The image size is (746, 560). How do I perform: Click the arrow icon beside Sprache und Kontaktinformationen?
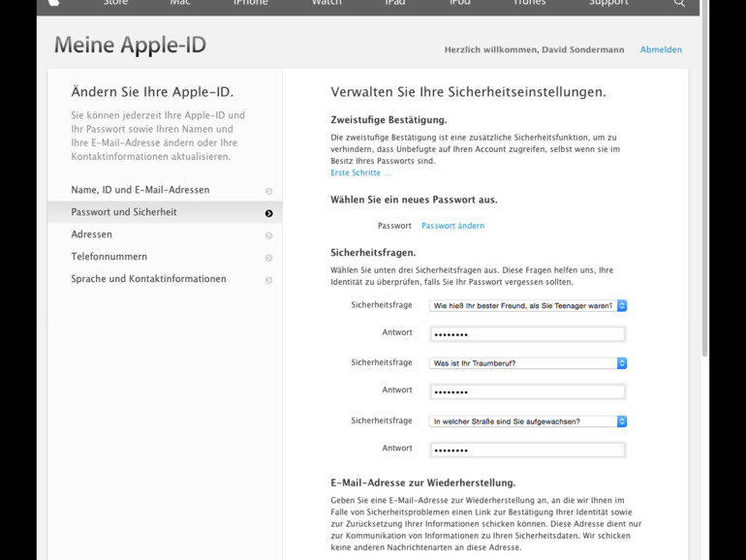click(x=268, y=280)
